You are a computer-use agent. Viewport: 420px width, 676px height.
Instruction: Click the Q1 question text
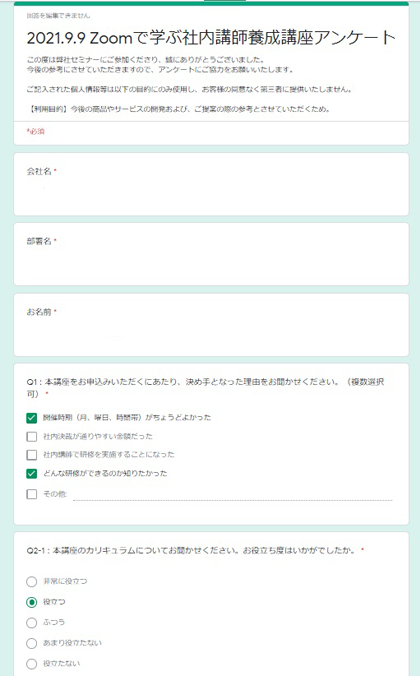click(x=205, y=388)
